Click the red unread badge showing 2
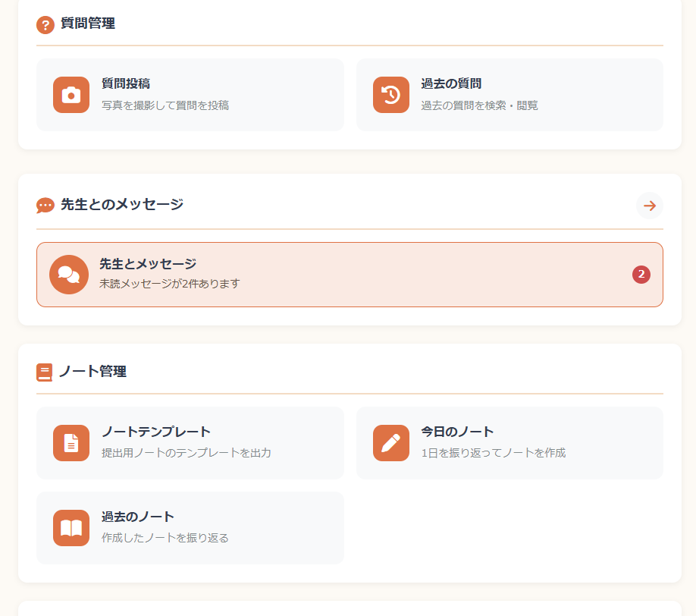The image size is (696, 616). [641, 275]
